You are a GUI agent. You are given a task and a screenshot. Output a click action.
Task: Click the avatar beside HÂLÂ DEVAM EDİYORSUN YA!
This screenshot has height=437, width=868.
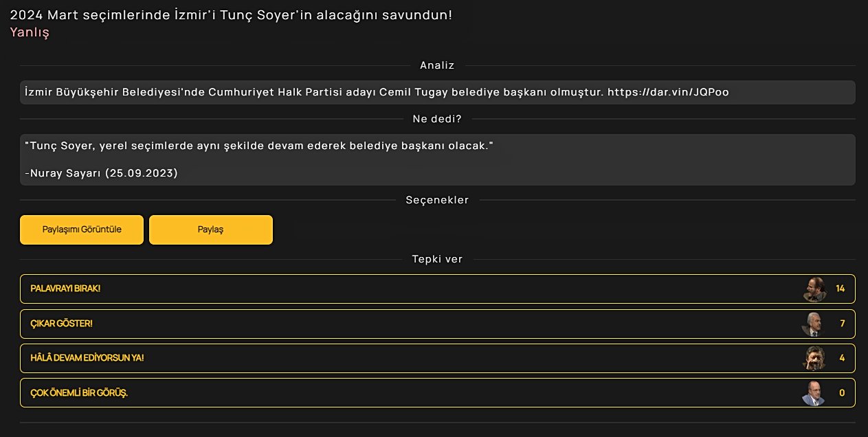click(x=814, y=359)
